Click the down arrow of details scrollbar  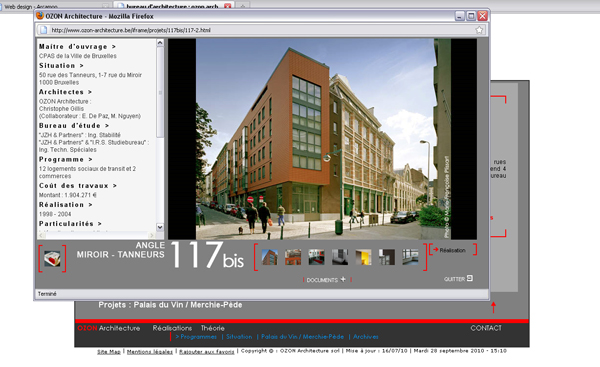point(160,227)
